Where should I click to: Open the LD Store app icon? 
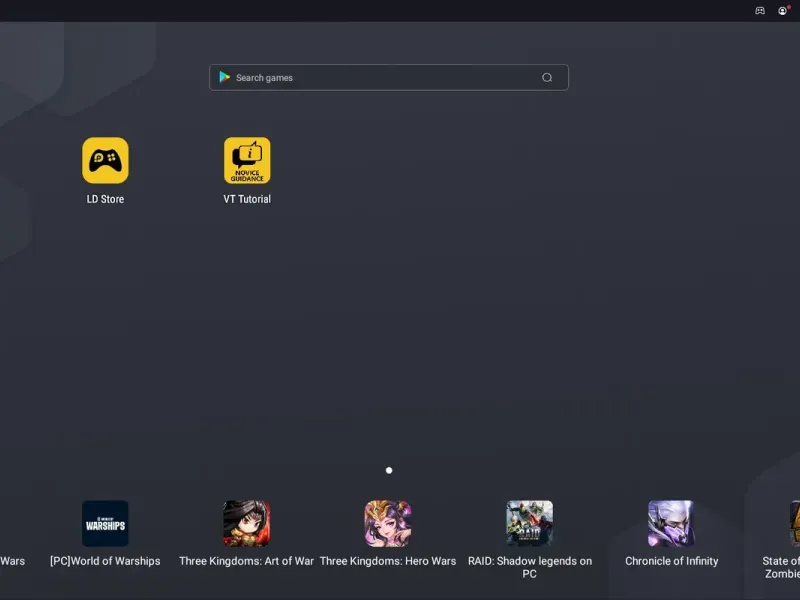(x=105, y=160)
